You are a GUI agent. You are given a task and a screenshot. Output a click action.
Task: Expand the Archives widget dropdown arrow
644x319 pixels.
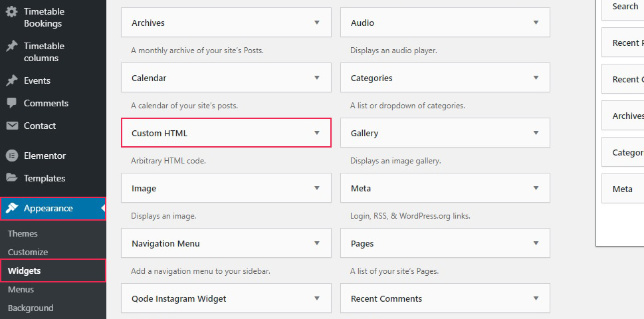316,23
